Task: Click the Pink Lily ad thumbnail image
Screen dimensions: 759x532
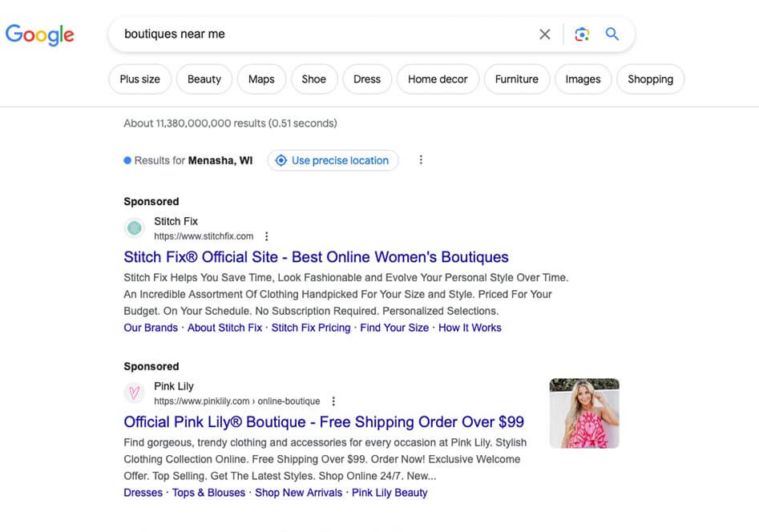Action: (584, 413)
